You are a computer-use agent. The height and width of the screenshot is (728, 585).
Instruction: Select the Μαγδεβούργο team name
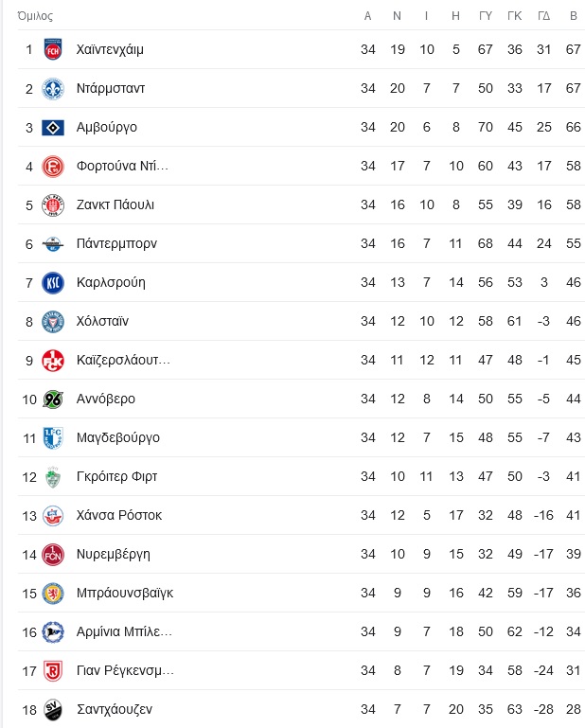click(118, 437)
